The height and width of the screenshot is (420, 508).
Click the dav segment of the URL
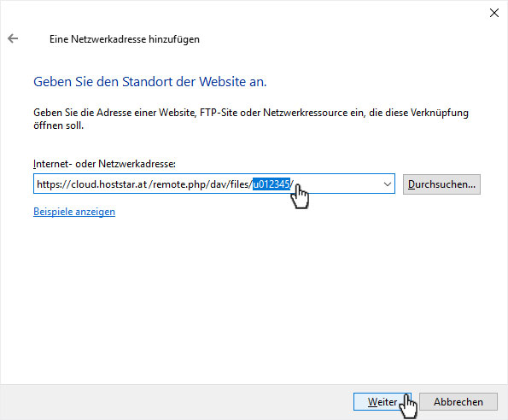219,184
